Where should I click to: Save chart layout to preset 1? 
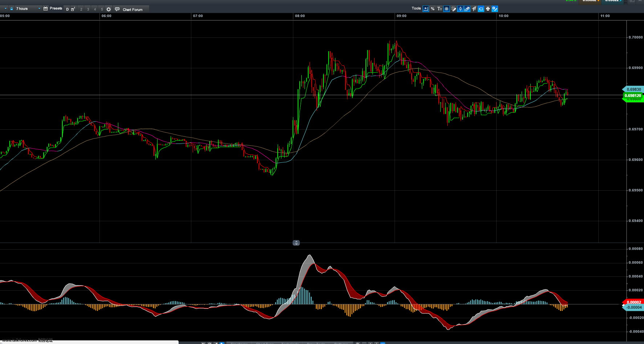click(x=73, y=9)
